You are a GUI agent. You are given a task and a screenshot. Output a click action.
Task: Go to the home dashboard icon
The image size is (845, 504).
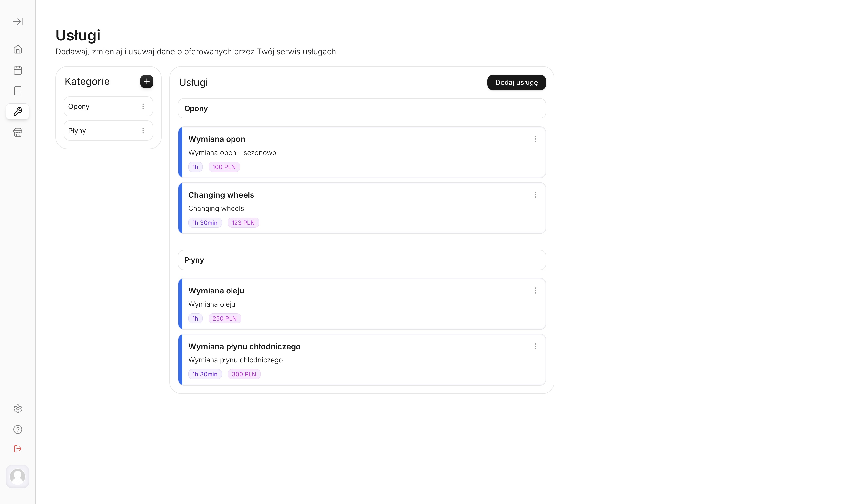pos(18,49)
